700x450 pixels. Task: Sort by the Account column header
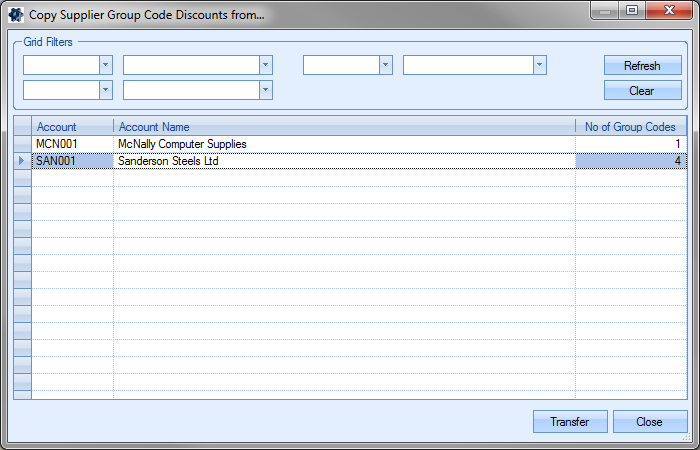[72, 127]
